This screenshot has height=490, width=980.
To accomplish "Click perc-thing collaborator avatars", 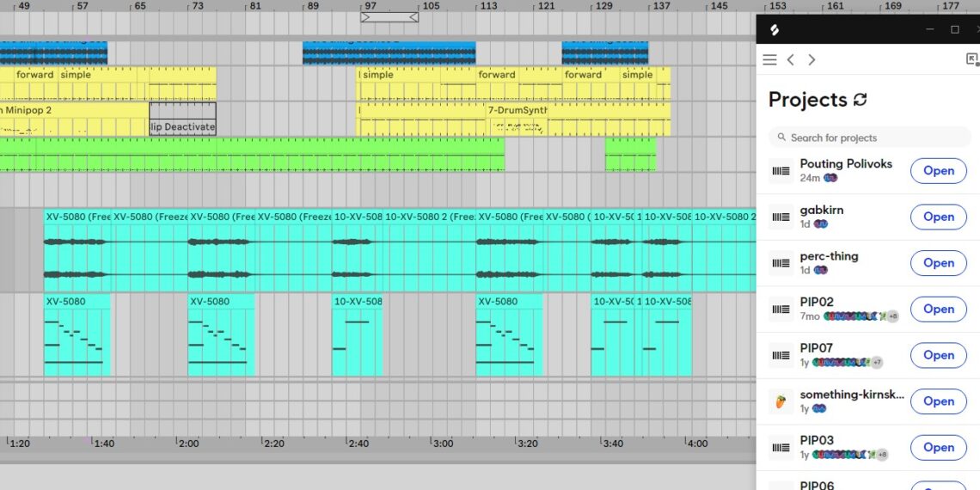I will click(x=821, y=270).
